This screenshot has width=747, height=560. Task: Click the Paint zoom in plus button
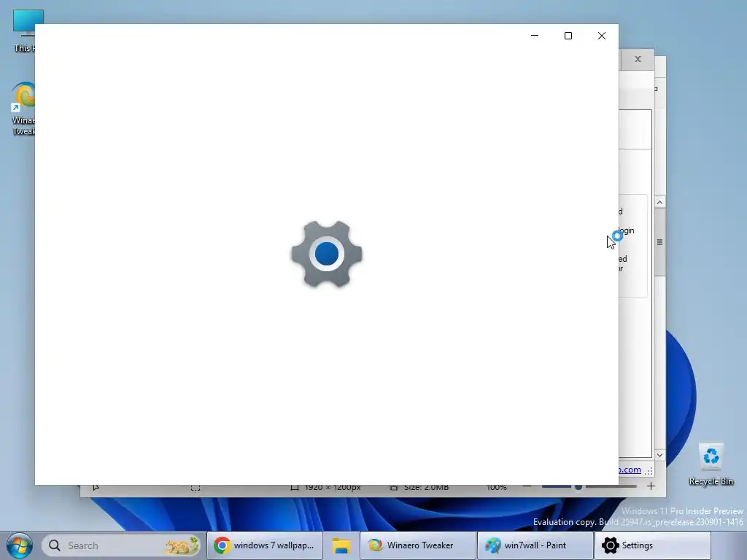(x=651, y=486)
